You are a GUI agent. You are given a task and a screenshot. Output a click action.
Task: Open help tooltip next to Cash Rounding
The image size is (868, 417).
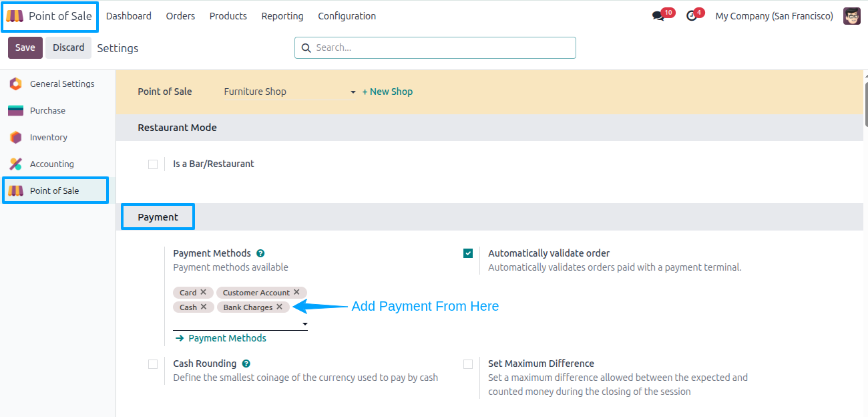click(x=246, y=364)
